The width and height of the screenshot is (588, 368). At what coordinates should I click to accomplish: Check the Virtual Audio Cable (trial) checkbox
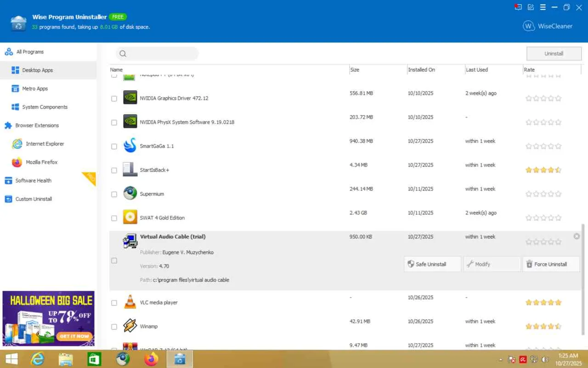[114, 260]
